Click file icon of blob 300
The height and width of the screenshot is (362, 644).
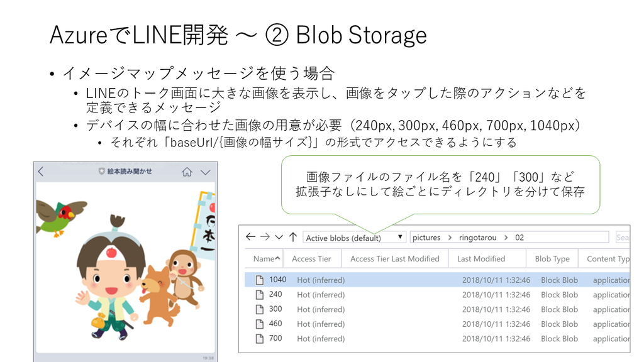259,309
